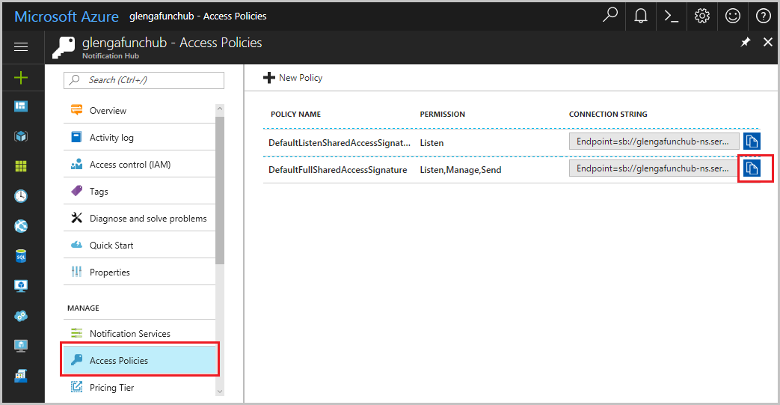Open the cube Resource groups icon
The width and height of the screenshot is (780, 405).
tap(21, 136)
